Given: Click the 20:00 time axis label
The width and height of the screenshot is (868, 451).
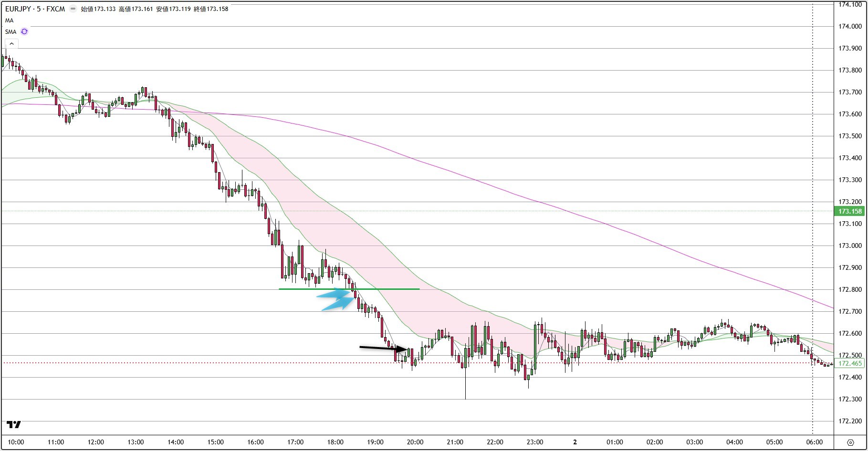Looking at the screenshot, I should click(x=415, y=442).
